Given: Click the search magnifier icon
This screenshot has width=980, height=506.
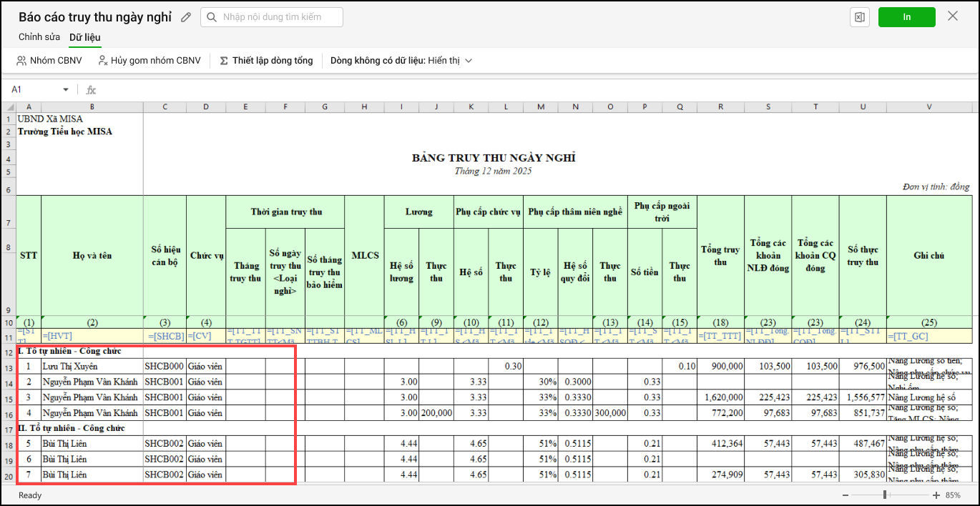Looking at the screenshot, I should [x=212, y=17].
